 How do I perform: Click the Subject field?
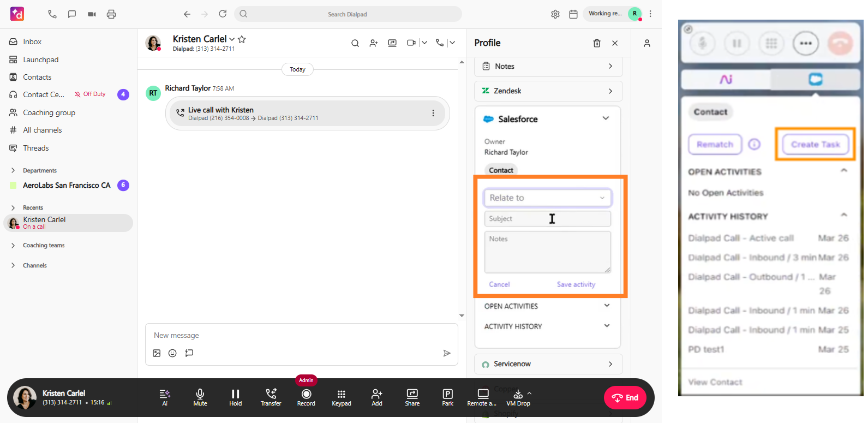(548, 219)
